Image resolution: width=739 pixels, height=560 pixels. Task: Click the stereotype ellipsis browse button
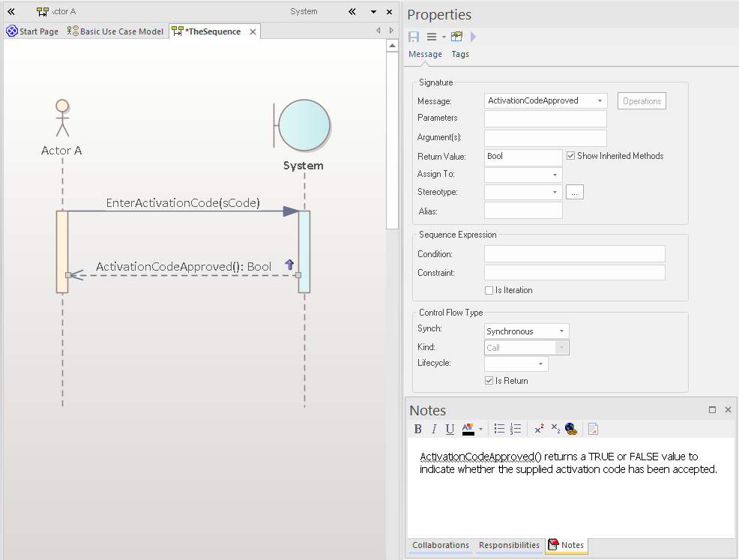click(575, 192)
